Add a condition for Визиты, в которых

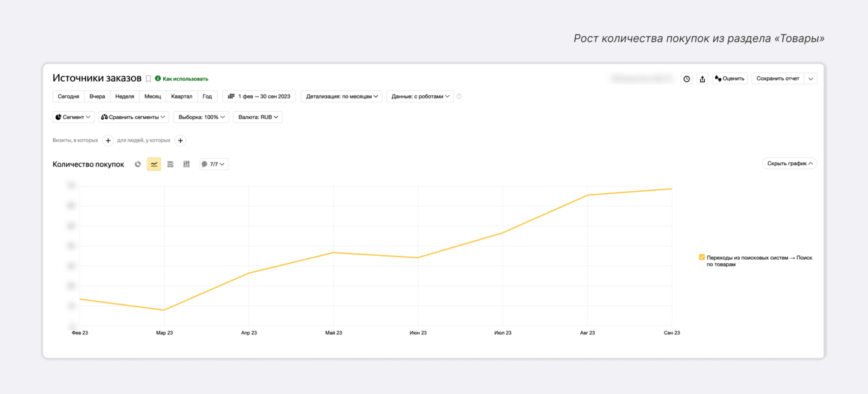[x=108, y=141]
